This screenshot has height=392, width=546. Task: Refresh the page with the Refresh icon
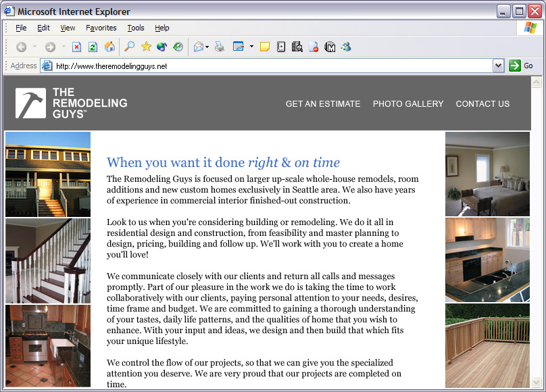click(x=93, y=47)
